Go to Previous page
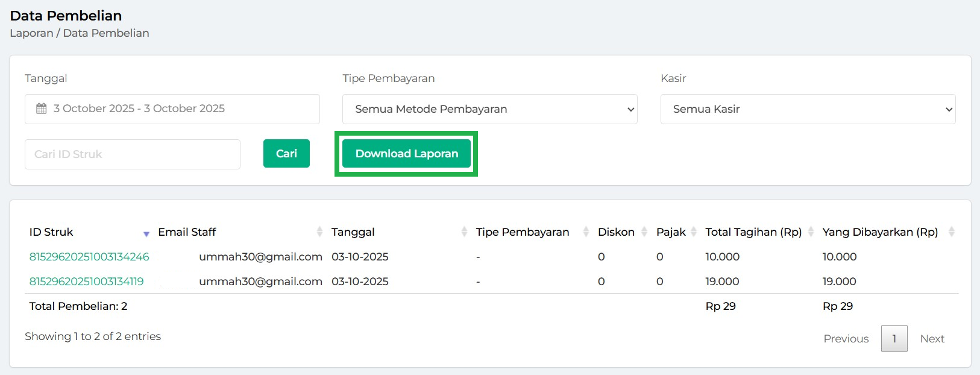This screenshot has width=980, height=375. click(x=846, y=339)
